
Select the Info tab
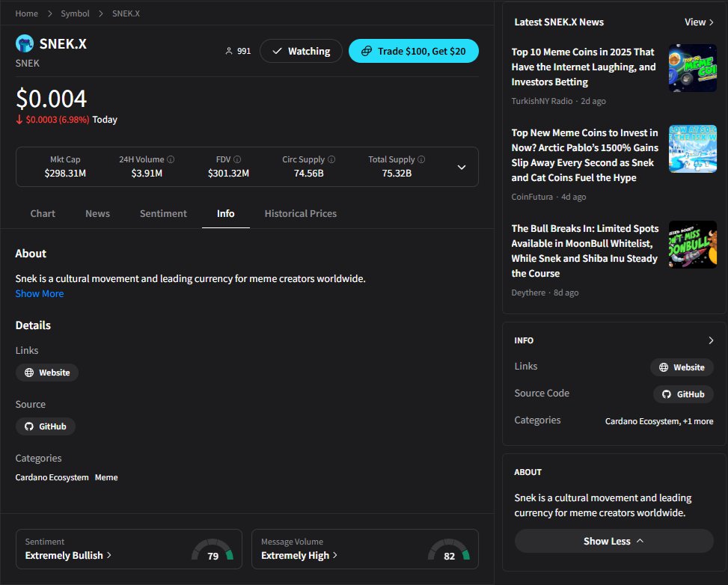pyautogui.click(x=226, y=213)
